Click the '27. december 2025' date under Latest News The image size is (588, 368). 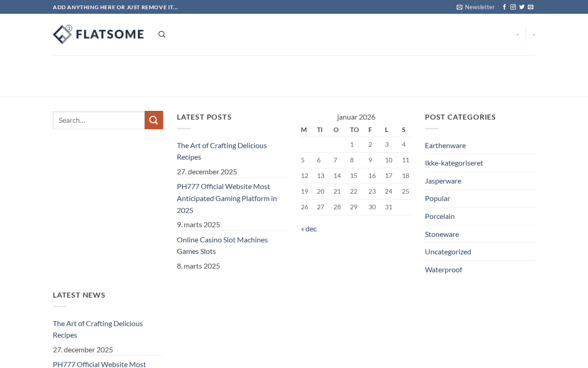click(83, 350)
